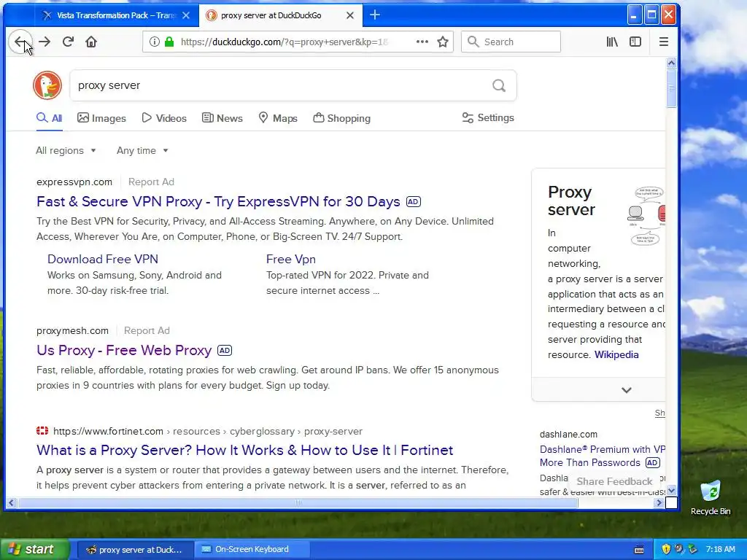747x560 pixels.
Task: Report the expressvpn.com ad
Action: coord(151,182)
